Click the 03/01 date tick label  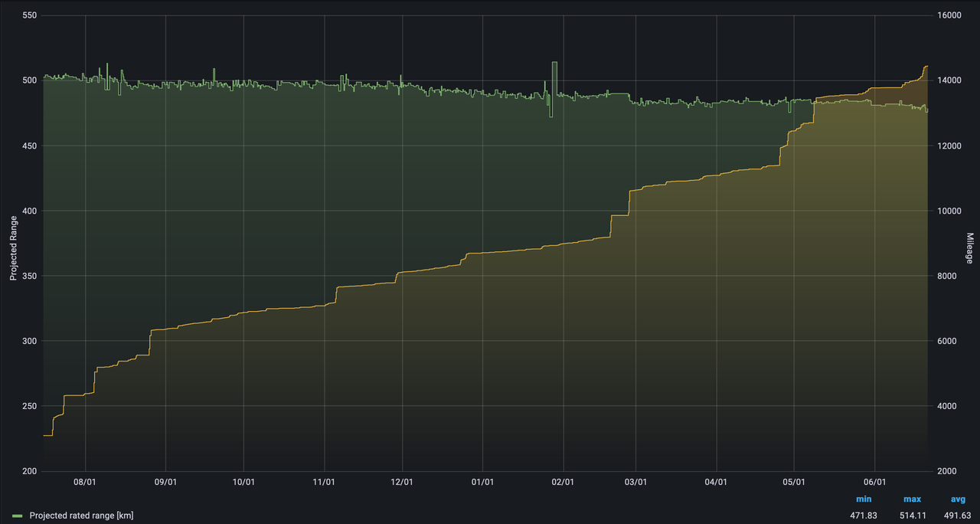tap(636, 483)
